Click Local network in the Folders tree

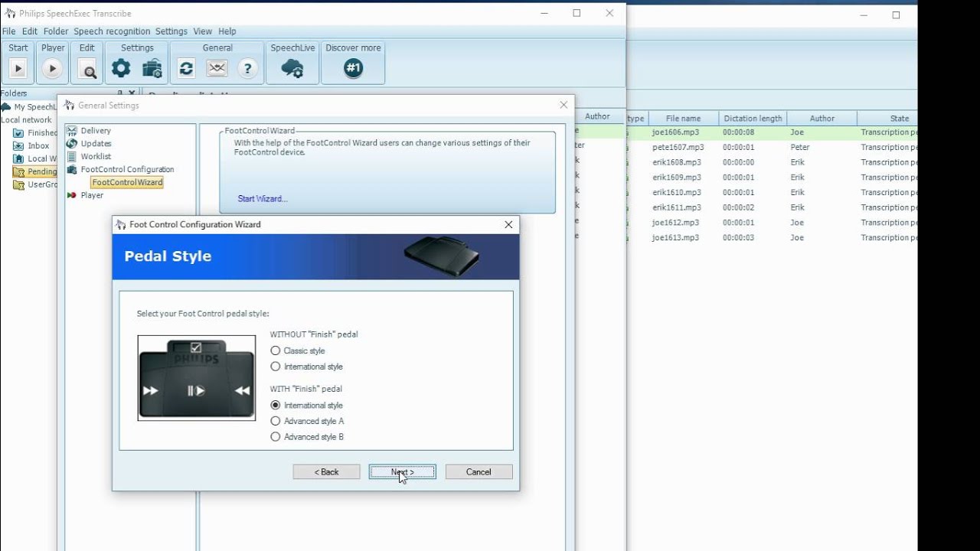(x=27, y=120)
